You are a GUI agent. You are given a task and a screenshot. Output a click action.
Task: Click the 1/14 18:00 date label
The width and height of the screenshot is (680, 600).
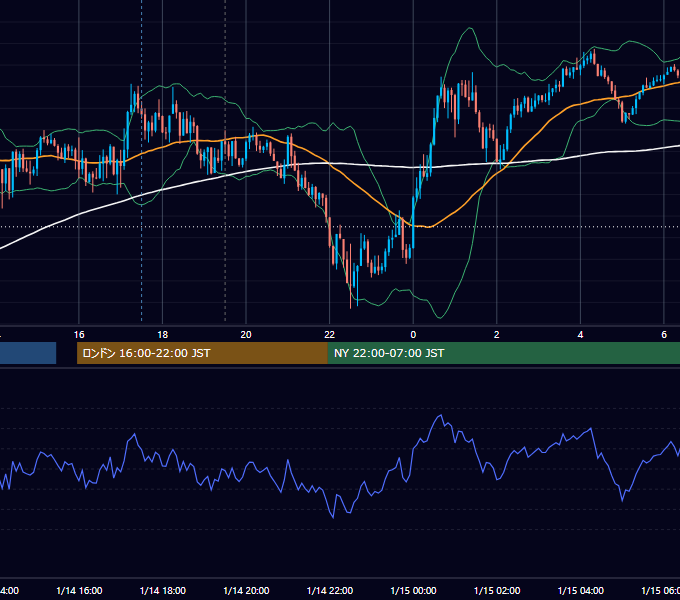pyautogui.click(x=163, y=590)
